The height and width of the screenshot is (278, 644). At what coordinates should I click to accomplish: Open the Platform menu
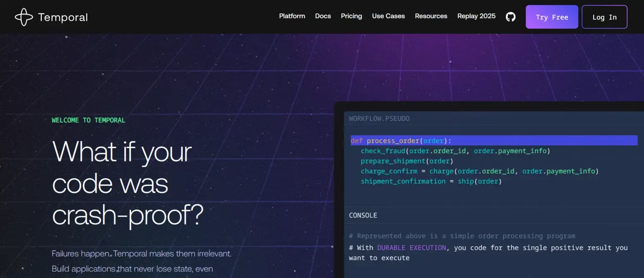[x=292, y=16]
